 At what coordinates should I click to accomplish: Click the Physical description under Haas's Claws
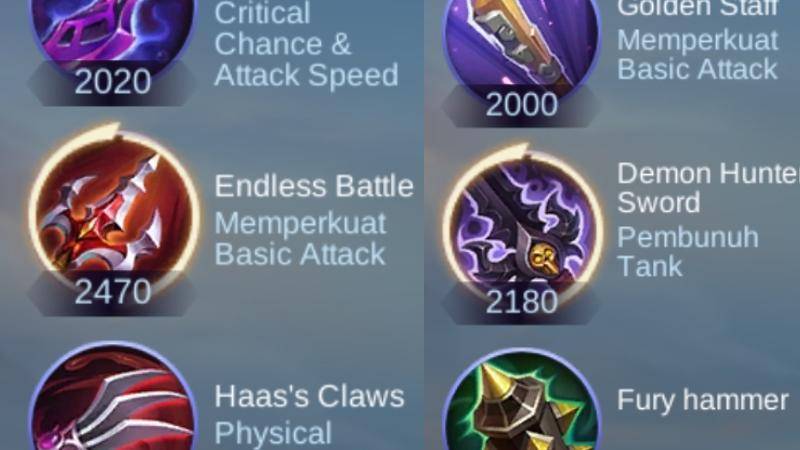tap(273, 434)
